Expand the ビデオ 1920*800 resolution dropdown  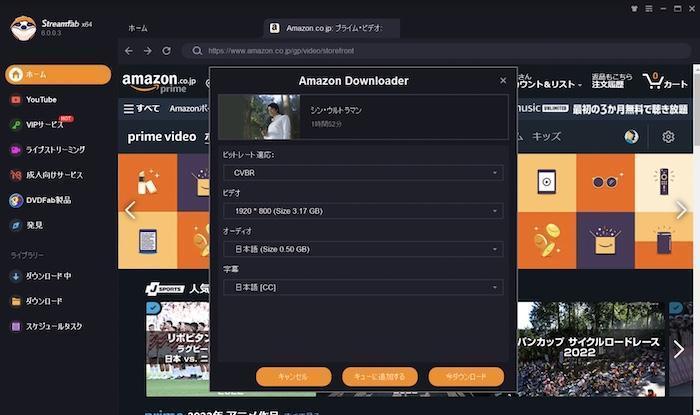click(x=363, y=211)
